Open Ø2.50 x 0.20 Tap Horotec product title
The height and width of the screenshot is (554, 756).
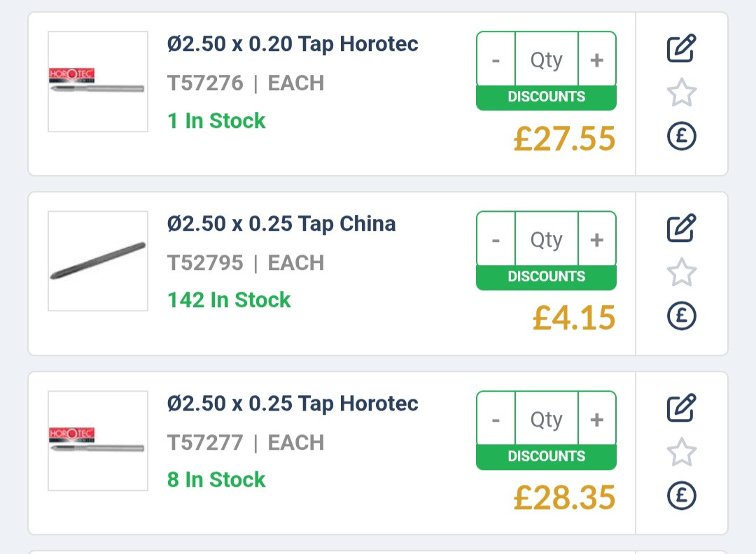point(293,44)
